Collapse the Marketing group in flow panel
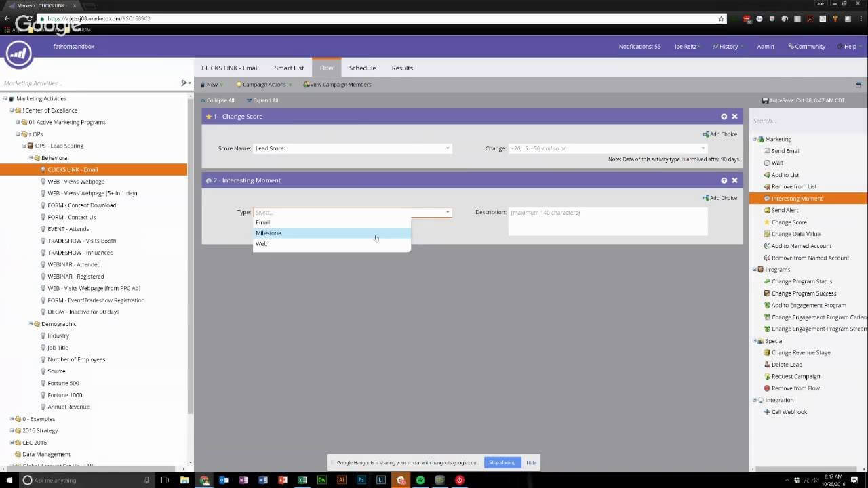The image size is (868, 488). pos(755,139)
